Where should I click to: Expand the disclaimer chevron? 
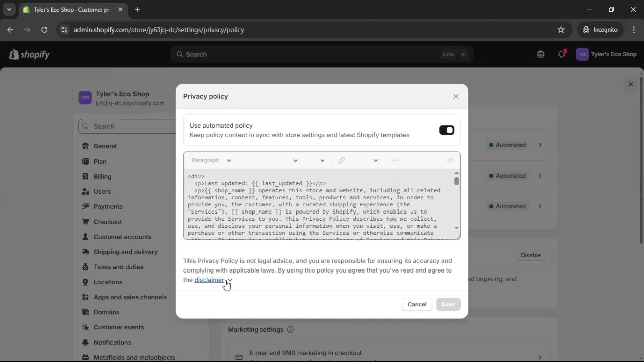tap(230, 280)
